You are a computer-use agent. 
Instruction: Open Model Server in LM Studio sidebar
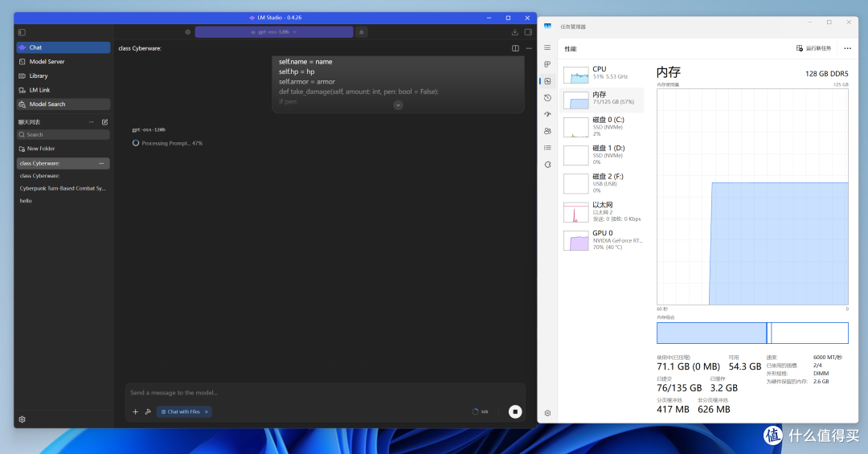pos(63,61)
